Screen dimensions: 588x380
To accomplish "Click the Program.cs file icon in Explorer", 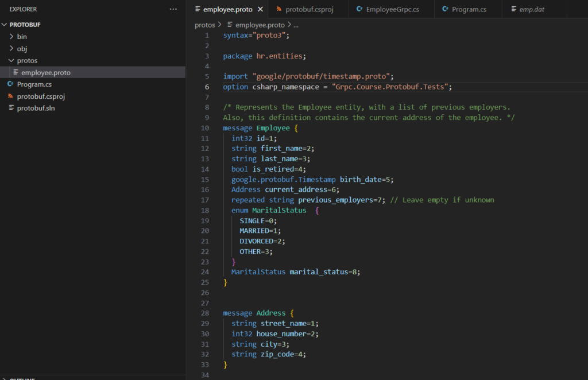I will tap(10, 84).
